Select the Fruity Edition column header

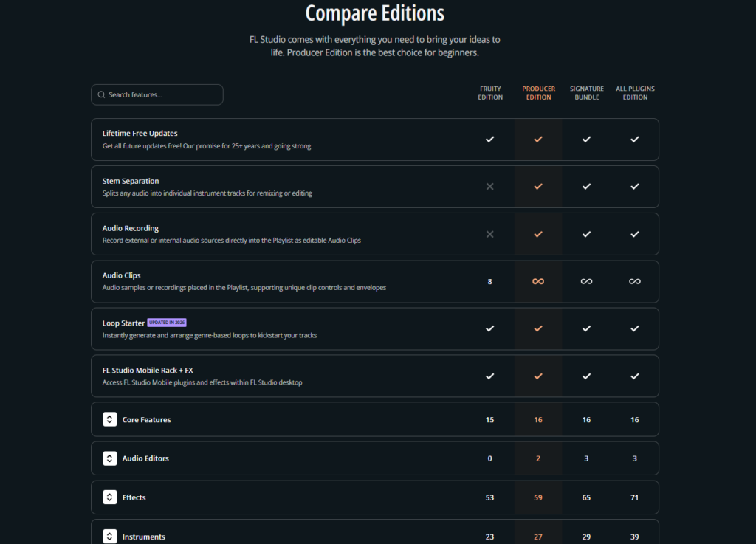490,93
